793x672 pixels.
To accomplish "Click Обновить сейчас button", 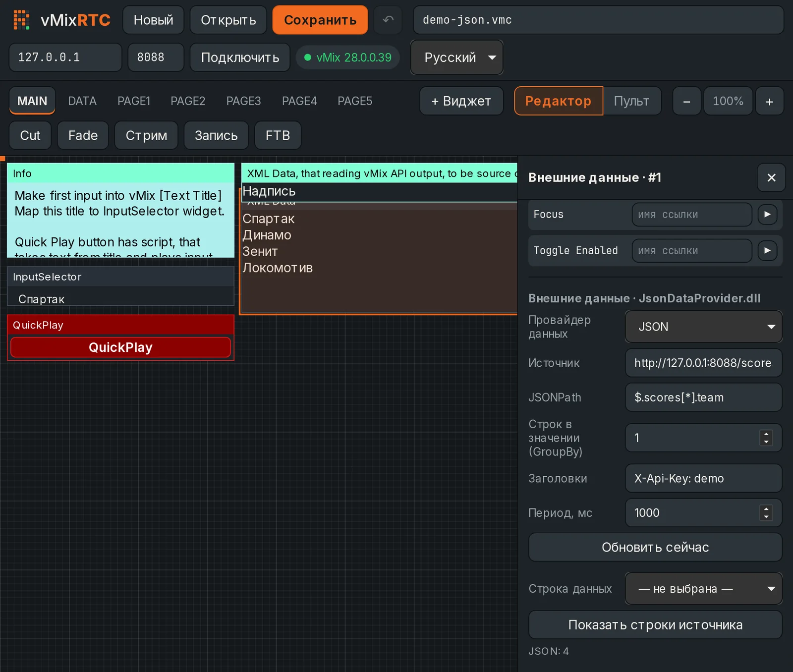I will click(x=655, y=547).
